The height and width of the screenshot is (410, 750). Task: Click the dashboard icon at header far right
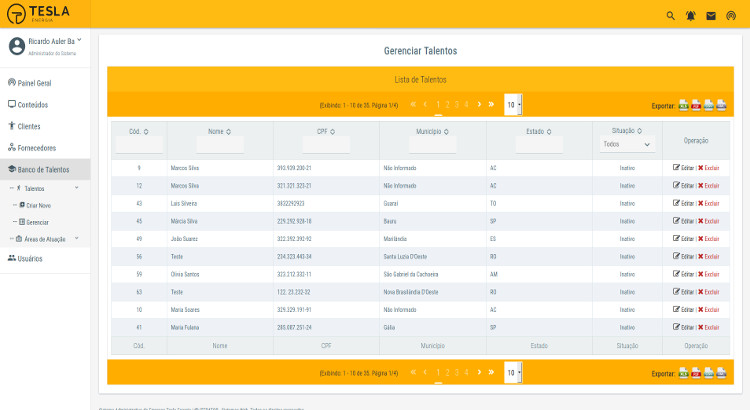click(x=731, y=16)
